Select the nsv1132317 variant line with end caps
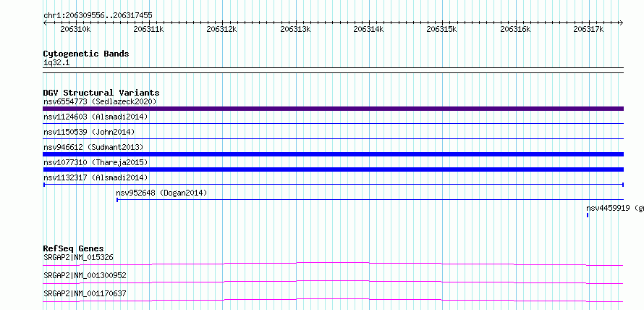The height and width of the screenshot is (310, 644). click(333, 185)
